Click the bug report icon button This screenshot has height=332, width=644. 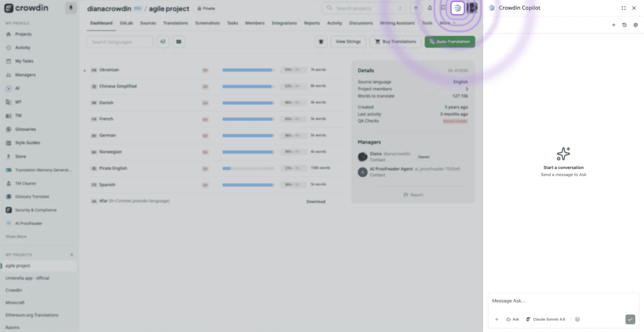click(x=321, y=42)
